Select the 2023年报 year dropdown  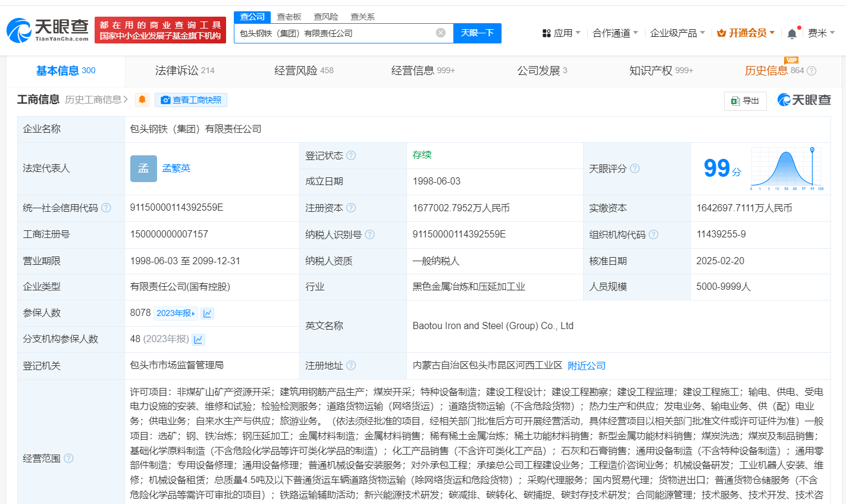point(176,314)
